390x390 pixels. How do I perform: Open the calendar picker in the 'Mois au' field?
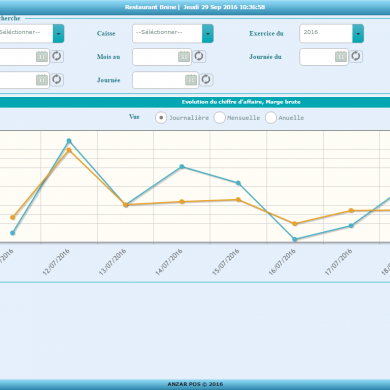click(x=184, y=57)
